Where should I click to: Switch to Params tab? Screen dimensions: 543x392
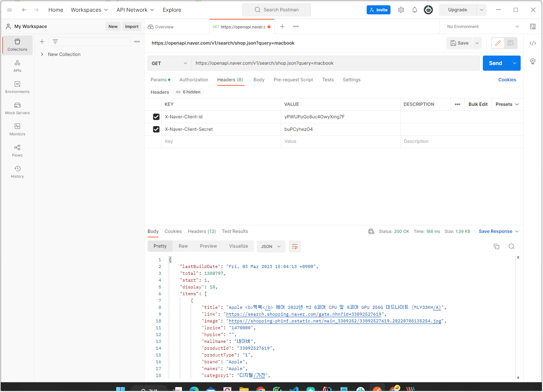pos(160,80)
